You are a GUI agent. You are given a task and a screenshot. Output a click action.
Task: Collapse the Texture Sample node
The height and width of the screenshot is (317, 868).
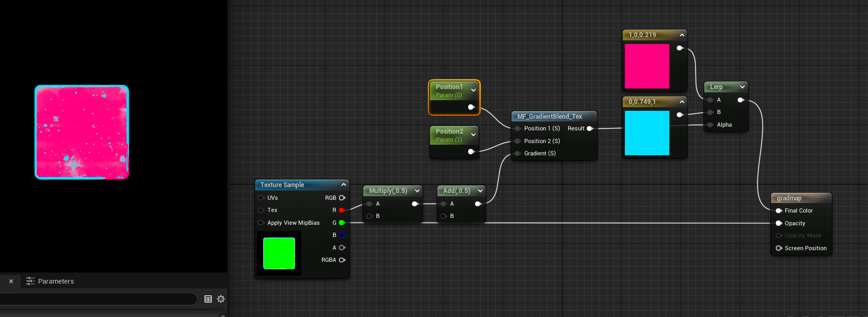(343, 184)
